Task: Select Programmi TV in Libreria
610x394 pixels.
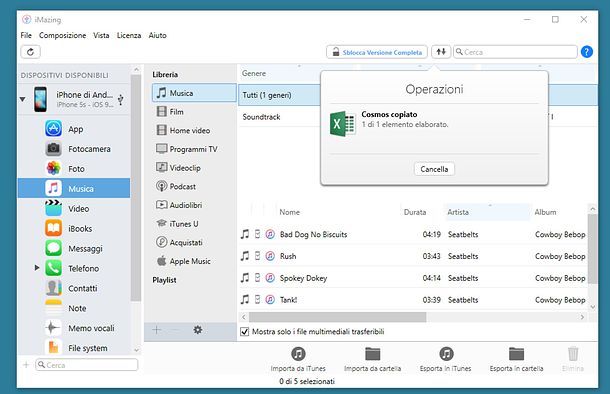Action: coord(194,149)
